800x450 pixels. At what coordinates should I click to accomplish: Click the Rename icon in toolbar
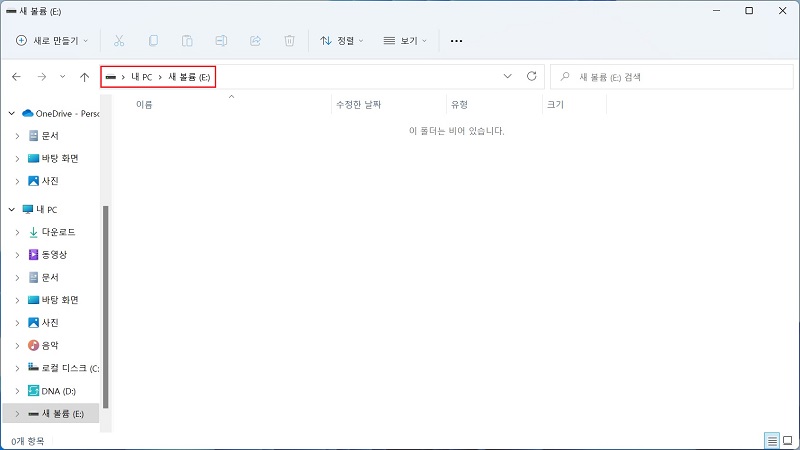click(221, 41)
